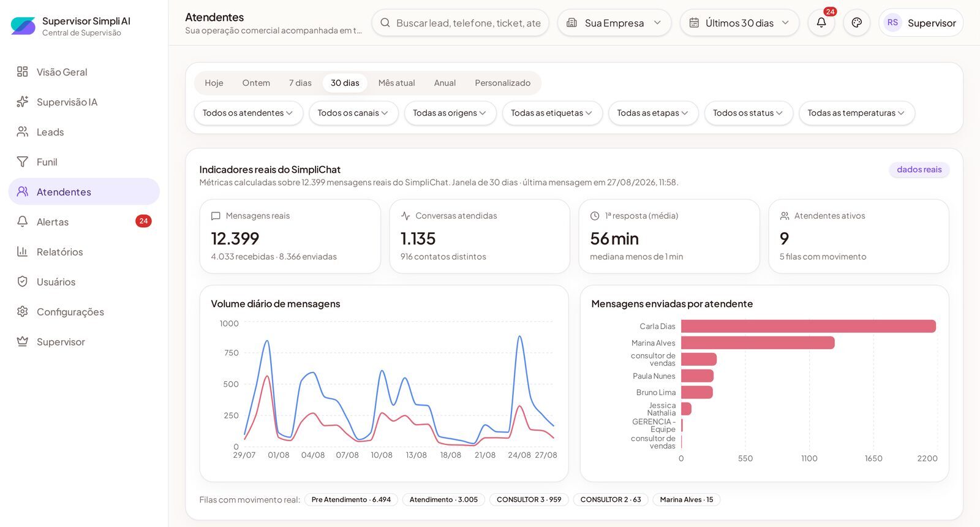Select the Anual period tab
Image resolution: width=980 pixels, height=527 pixels.
pos(445,83)
